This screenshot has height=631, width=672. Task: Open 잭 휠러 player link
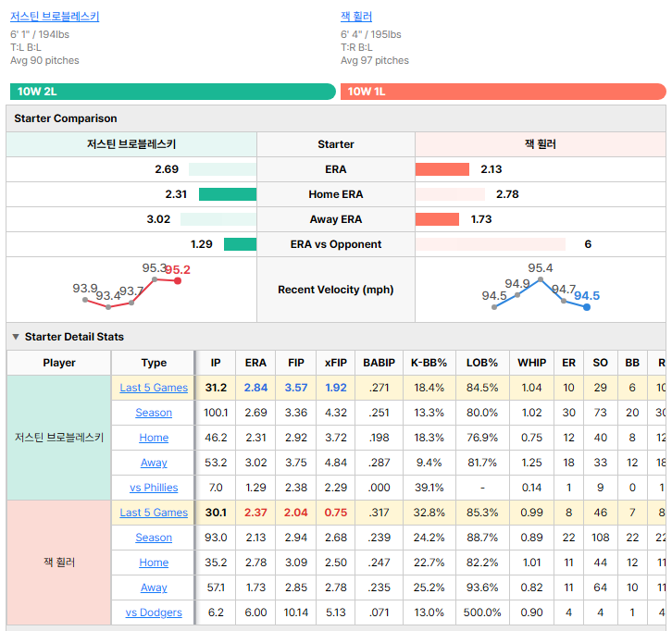(356, 17)
